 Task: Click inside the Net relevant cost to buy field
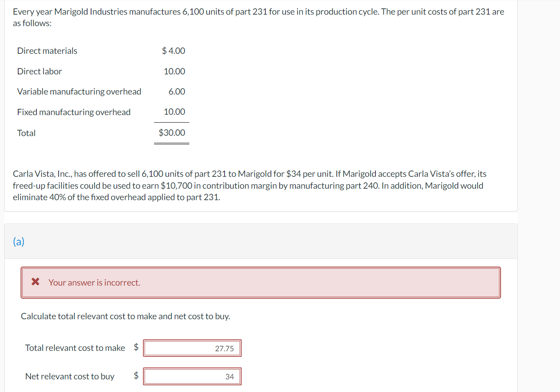[192, 376]
